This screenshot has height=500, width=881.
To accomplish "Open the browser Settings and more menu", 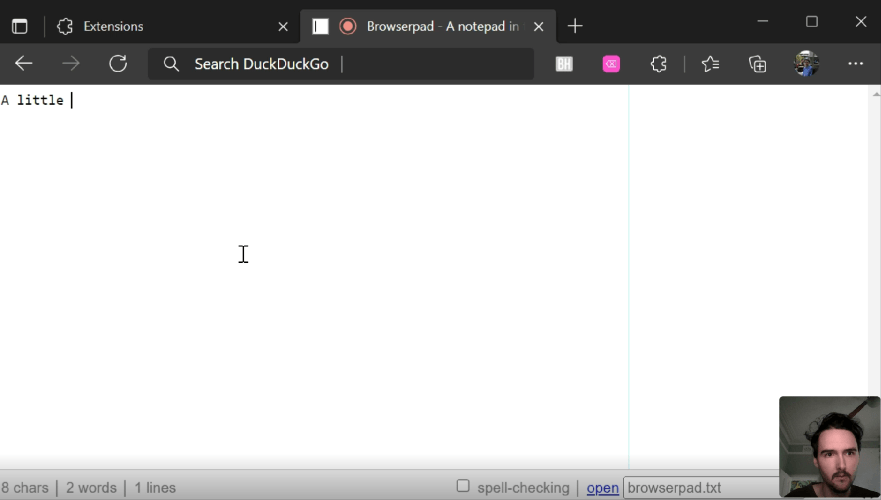I will [x=855, y=64].
